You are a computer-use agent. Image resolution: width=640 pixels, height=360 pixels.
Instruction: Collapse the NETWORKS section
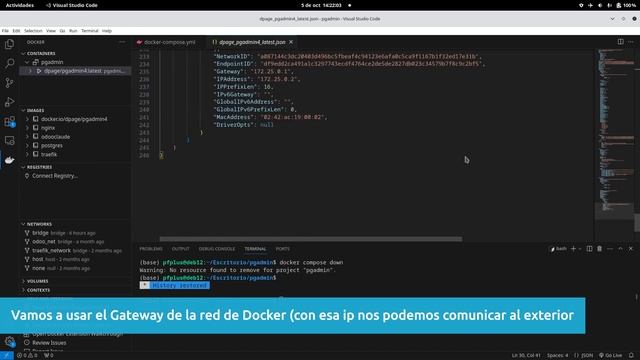(x=38, y=224)
